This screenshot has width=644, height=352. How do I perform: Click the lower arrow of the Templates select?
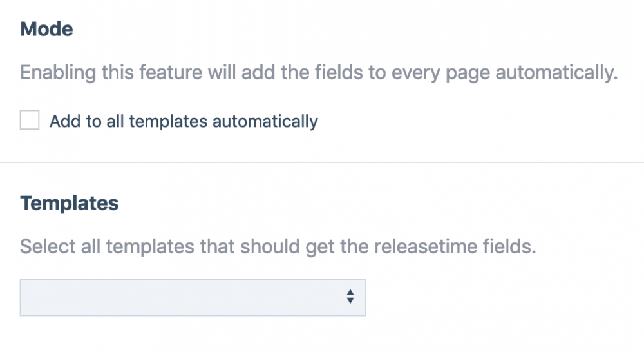(x=350, y=301)
